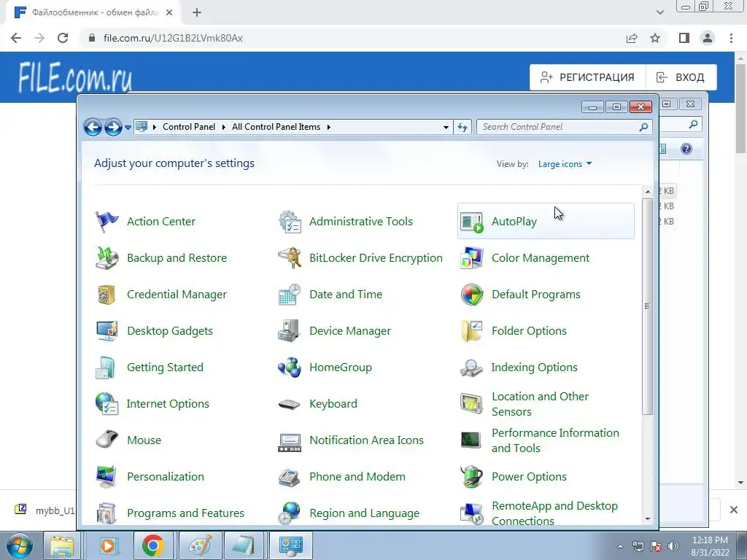Open Indexing Options magnifier icon
The image size is (747, 560).
point(472,367)
